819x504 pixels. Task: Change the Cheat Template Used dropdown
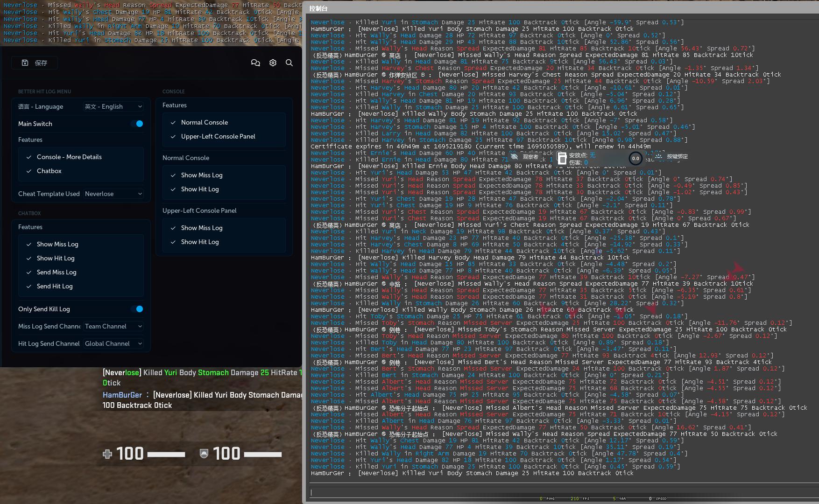(x=113, y=194)
